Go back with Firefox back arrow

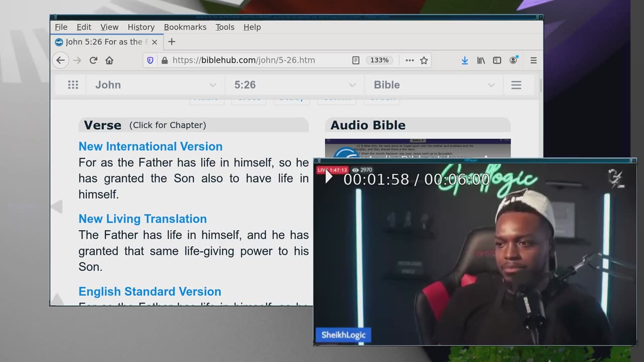tap(60, 60)
